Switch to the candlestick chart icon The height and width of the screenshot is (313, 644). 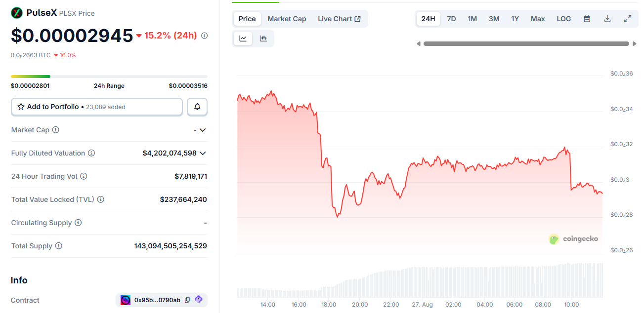point(263,39)
